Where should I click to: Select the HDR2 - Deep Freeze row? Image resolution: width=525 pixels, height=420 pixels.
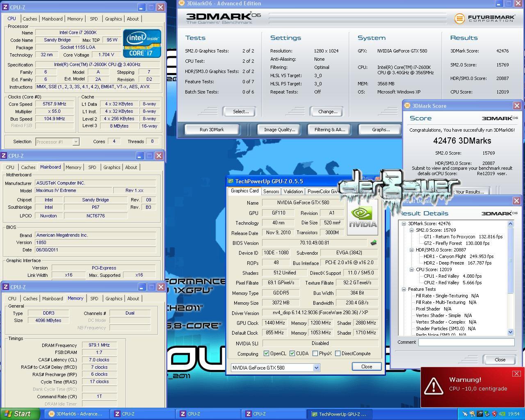(x=457, y=263)
